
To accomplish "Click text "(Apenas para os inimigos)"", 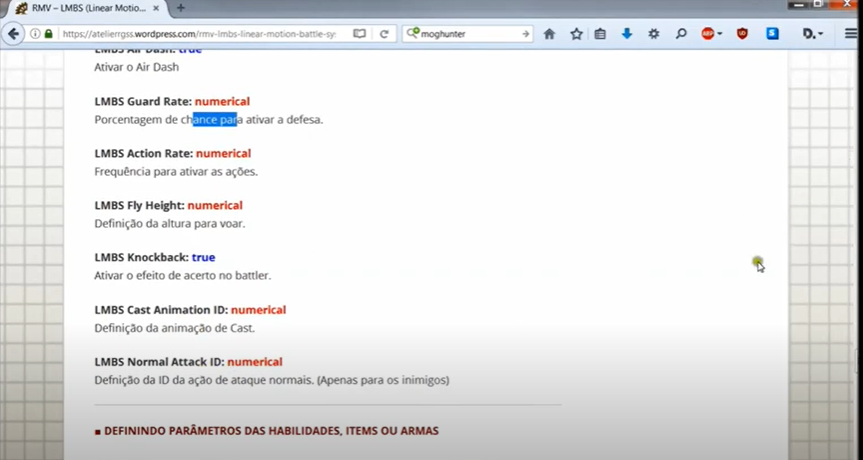I will [383, 380].
